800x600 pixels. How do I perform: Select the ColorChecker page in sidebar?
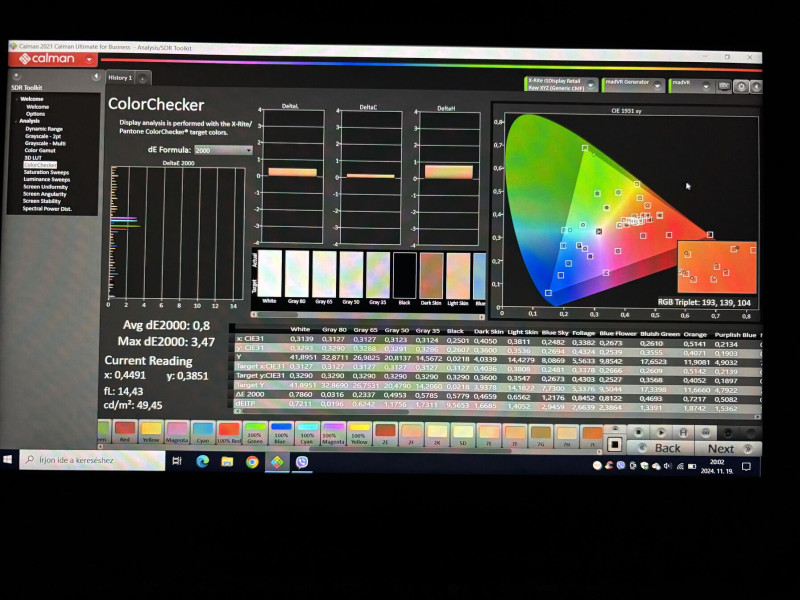point(40,165)
